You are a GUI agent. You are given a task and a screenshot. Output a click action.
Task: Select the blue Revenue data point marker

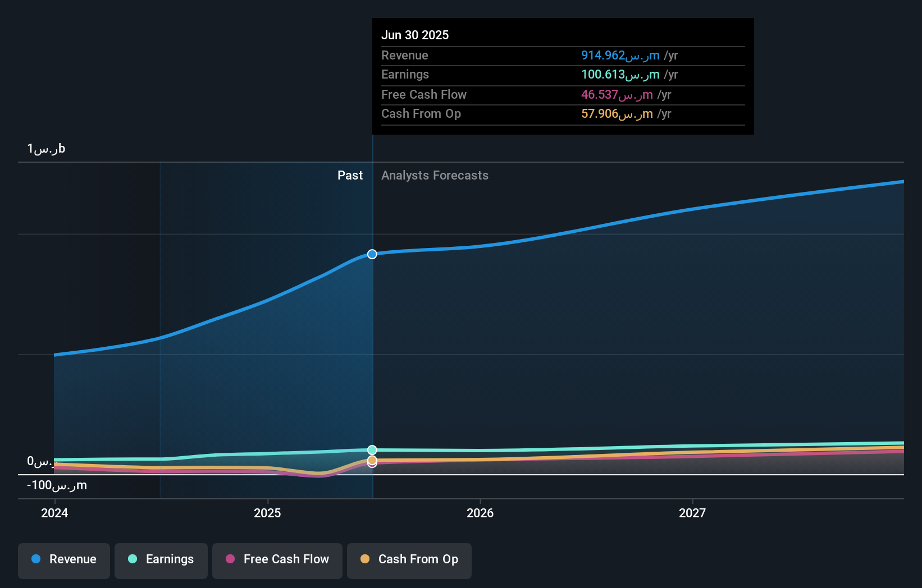click(371, 254)
